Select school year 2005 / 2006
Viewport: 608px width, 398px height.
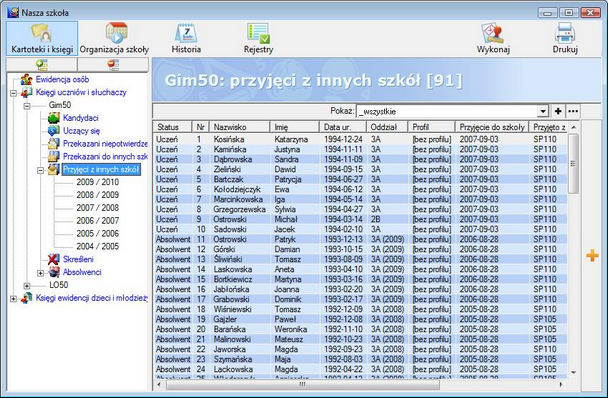click(98, 234)
